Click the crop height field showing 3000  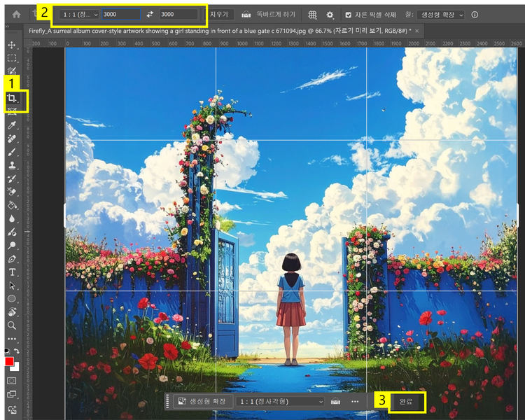coord(178,14)
